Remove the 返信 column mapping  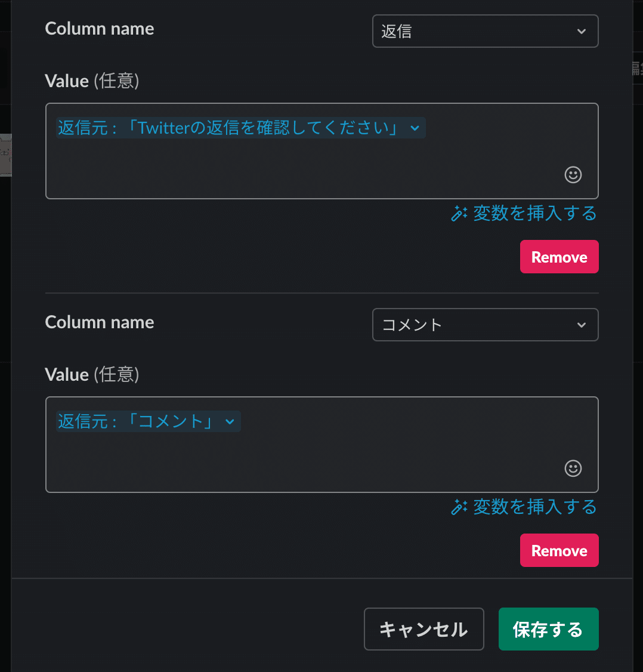pos(559,257)
